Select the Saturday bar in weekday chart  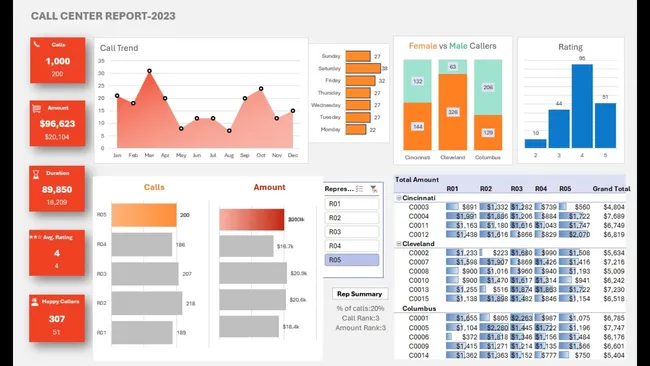pyautogui.click(x=363, y=68)
